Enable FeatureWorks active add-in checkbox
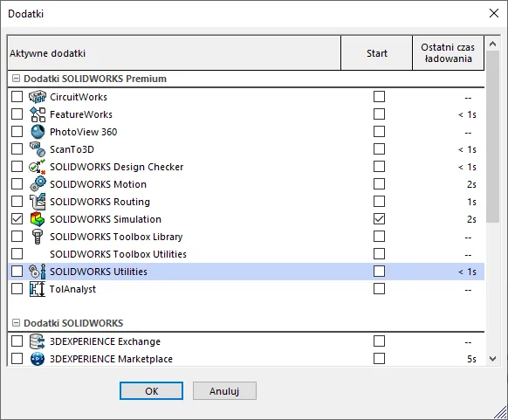508x420 pixels. 17,114
